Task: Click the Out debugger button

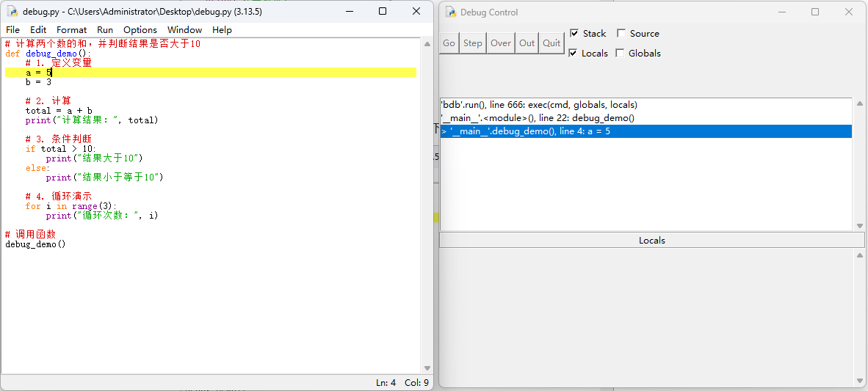Action: [527, 43]
